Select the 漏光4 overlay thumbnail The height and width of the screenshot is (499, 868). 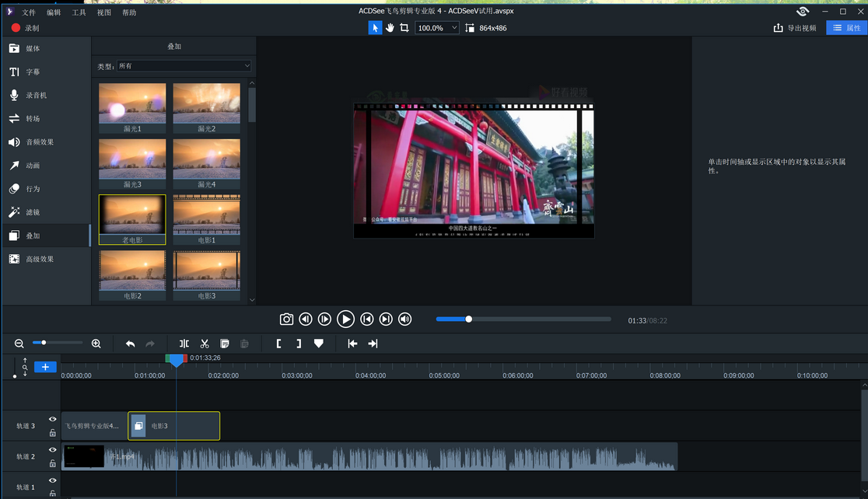(206, 164)
